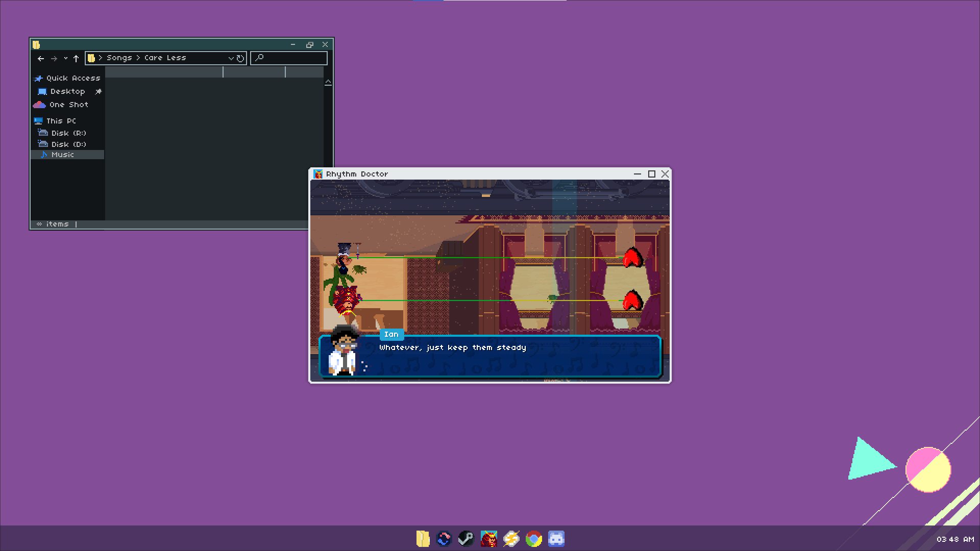Click the first column header in file list
Screen dimensions: 980x551
(x=164, y=72)
